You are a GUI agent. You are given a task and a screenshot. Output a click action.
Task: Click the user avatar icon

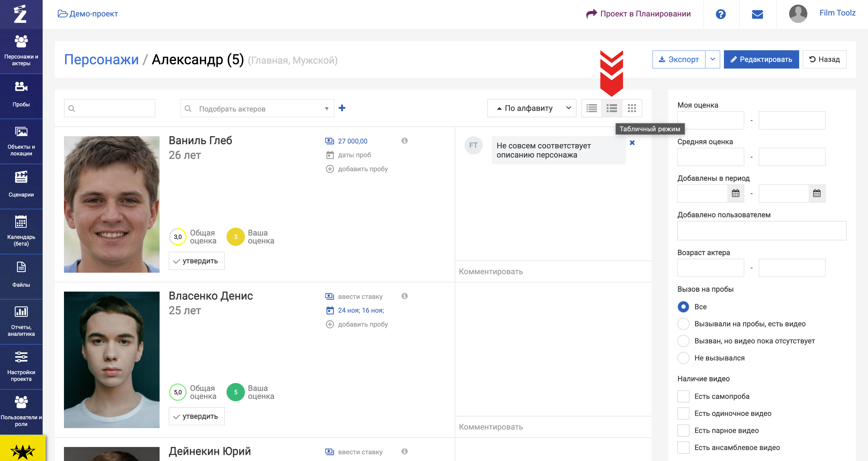[798, 14]
